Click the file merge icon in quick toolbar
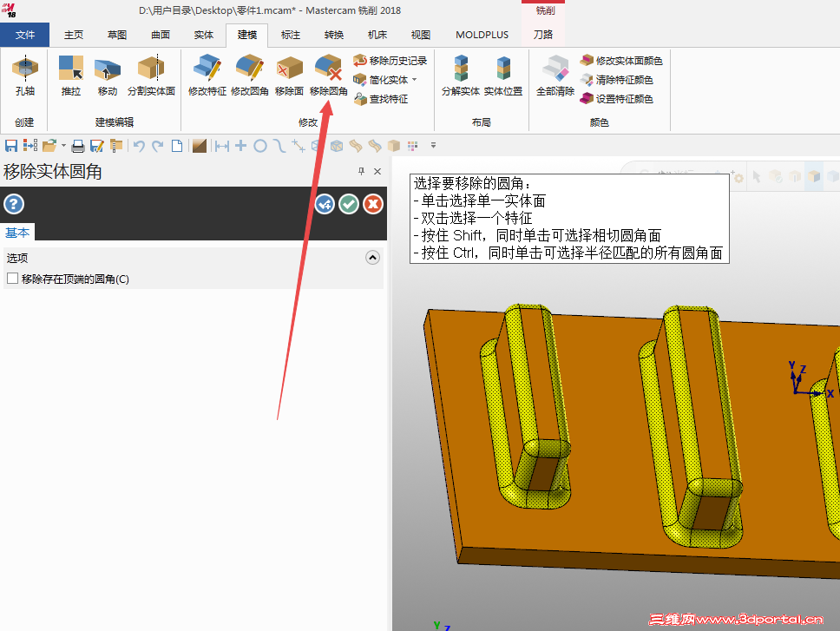Viewport: 840px width, 631px height. tap(30, 146)
